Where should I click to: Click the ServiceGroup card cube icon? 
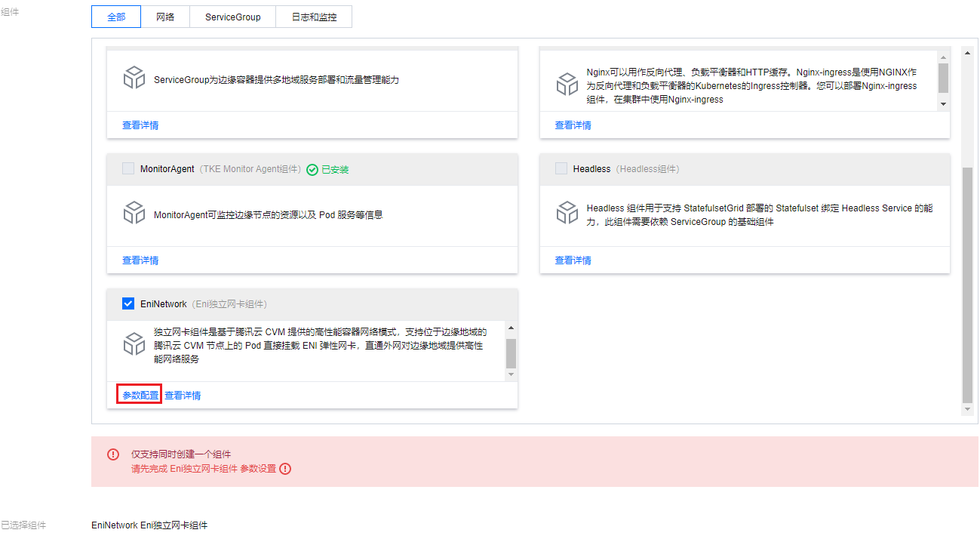[x=134, y=78]
